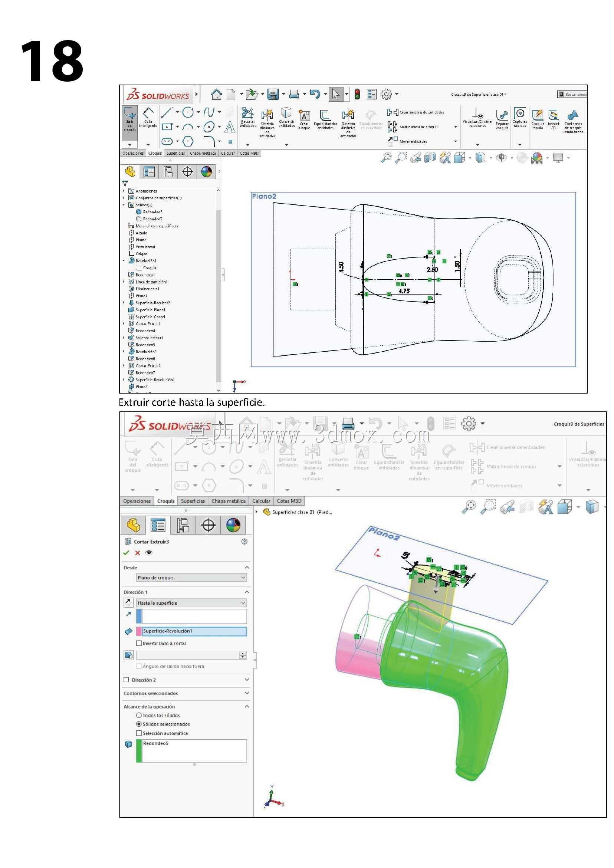614x868 pixels.
Task: Open help for Cortar-Extruir3 panel
Action: pos(244,541)
